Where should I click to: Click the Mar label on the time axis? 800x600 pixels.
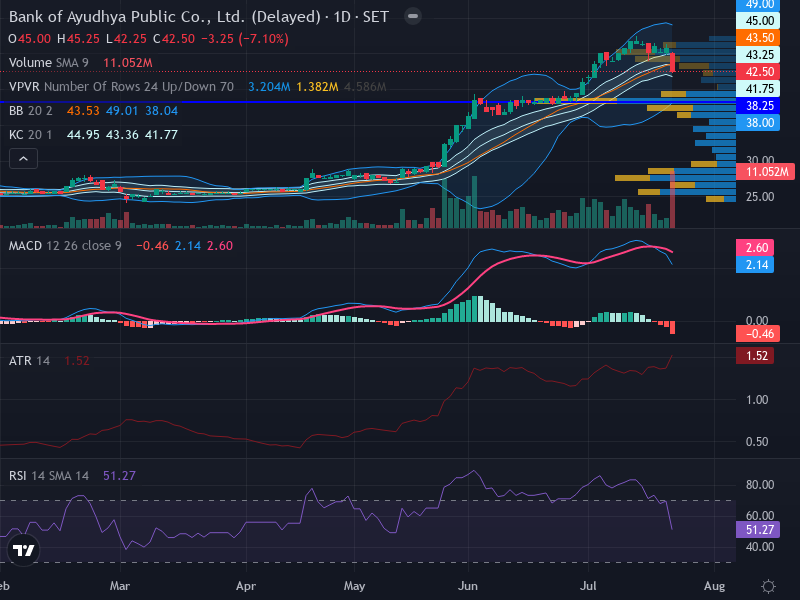coord(120,586)
